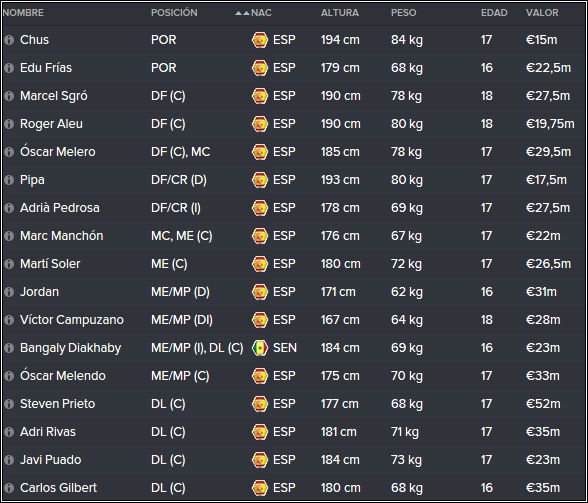This screenshot has height=503, width=588.
Task: Select the Senegal flag for Bangaly Diakhaby
Action: pyautogui.click(x=260, y=348)
